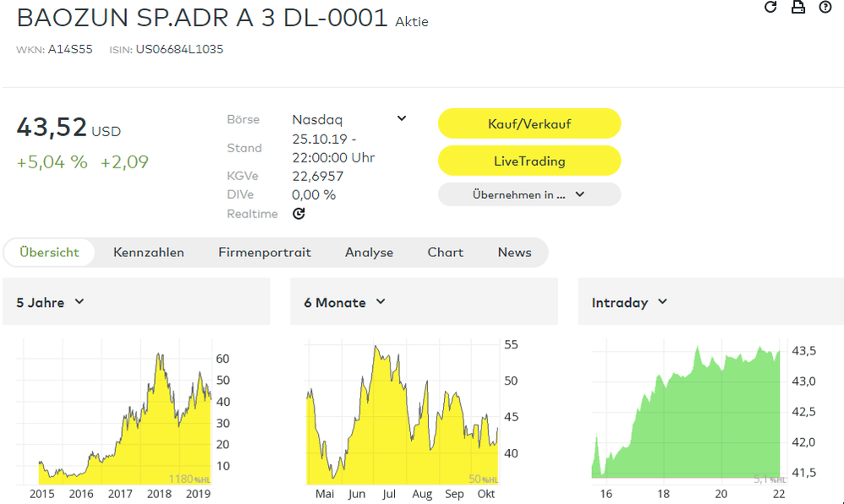Switch to the Kennzahlen tab

click(149, 252)
